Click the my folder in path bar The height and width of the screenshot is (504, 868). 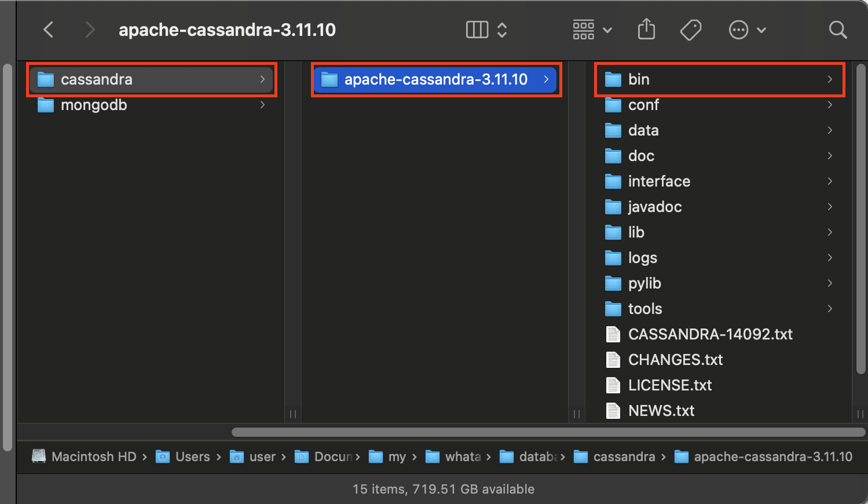[387, 456]
